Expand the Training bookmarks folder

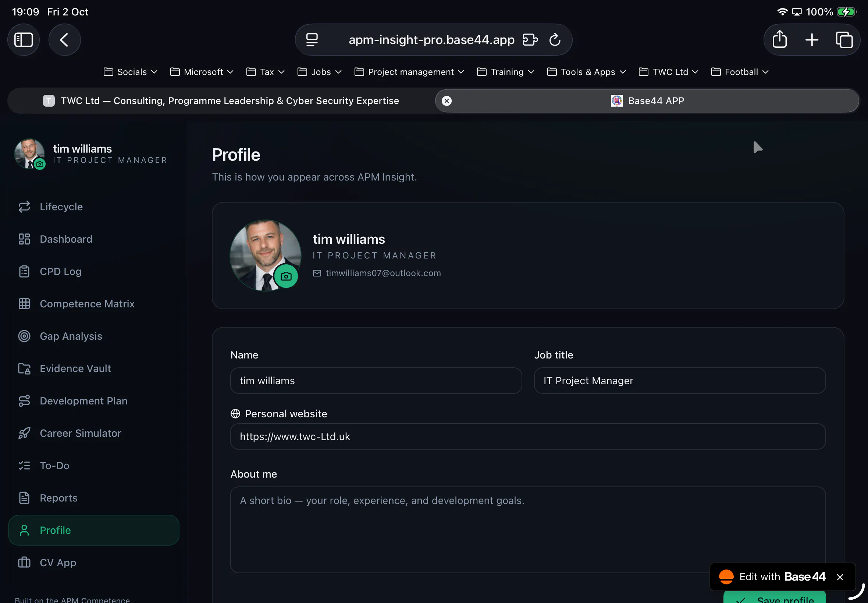point(506,72)
